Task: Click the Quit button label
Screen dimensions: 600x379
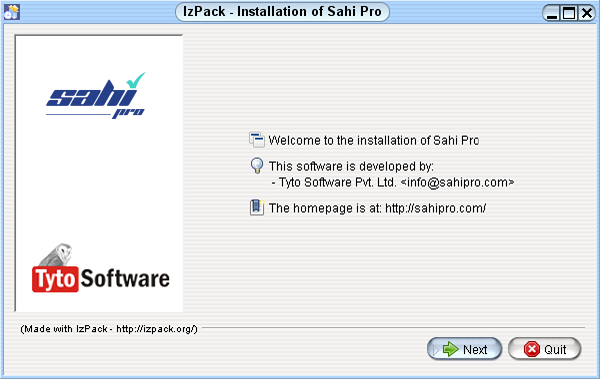Action: point(555,350)
